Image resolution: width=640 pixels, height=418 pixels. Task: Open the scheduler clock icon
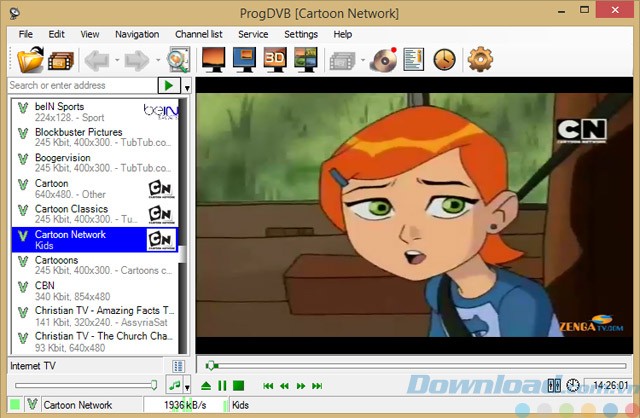pos(443,60)
